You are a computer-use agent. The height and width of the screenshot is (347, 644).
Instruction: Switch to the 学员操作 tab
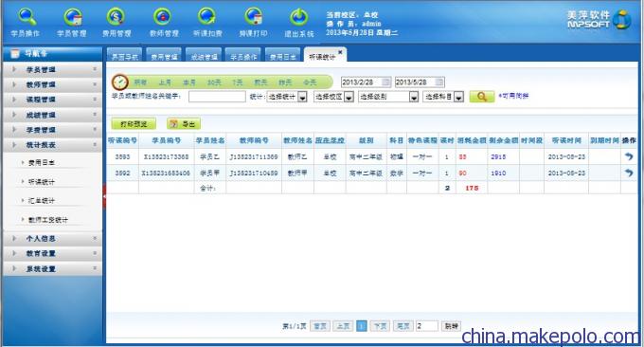tap(243, 55)
